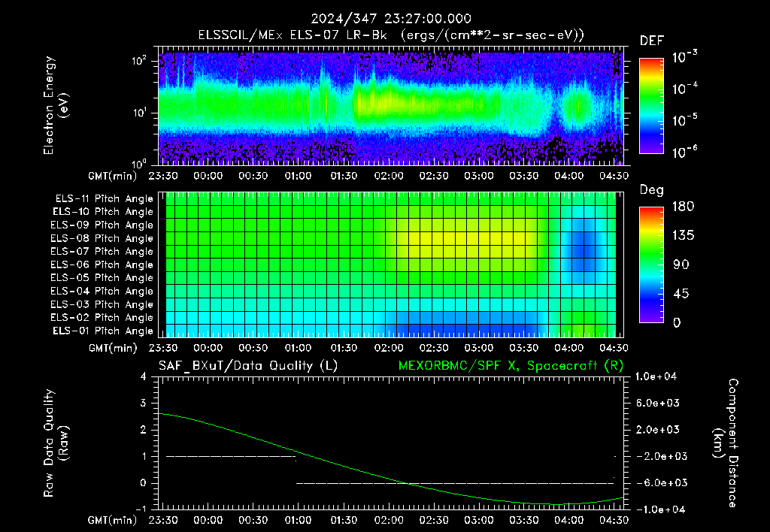Click the 10⁻⁴ value on DEF scale
770x532 pixels.
click(x=684, y=89)
